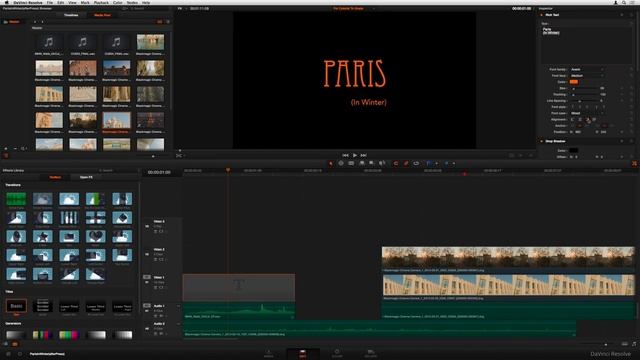
Task: Align rich text left in Inspector
Action: tap(573, 120)
